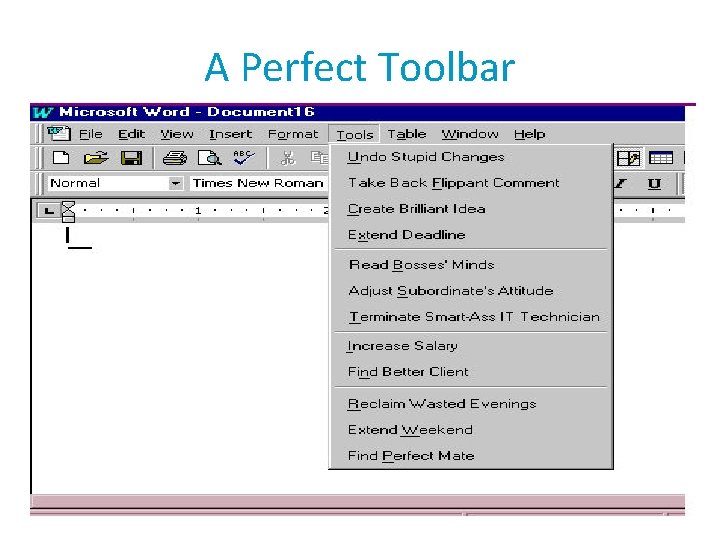Click the Word logo in title bar
Screen dimensions: 720x540
pos(43,112)
